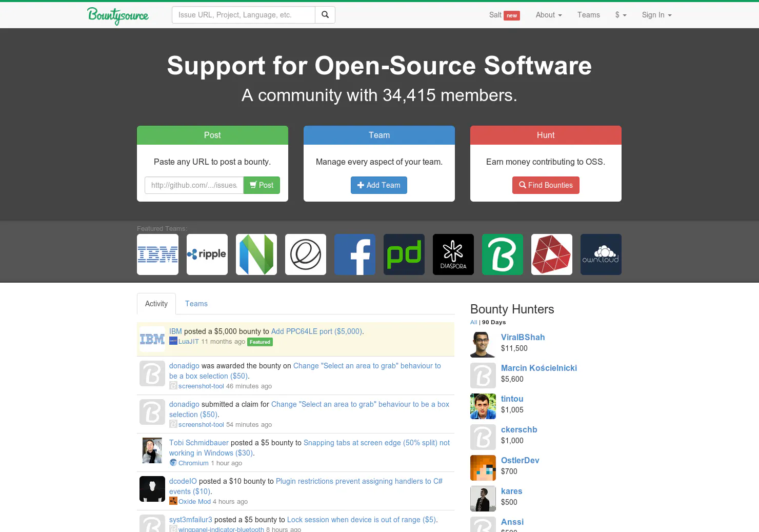
Task: Focus the Issue URL, Project search field
Action: pos(244,15)
